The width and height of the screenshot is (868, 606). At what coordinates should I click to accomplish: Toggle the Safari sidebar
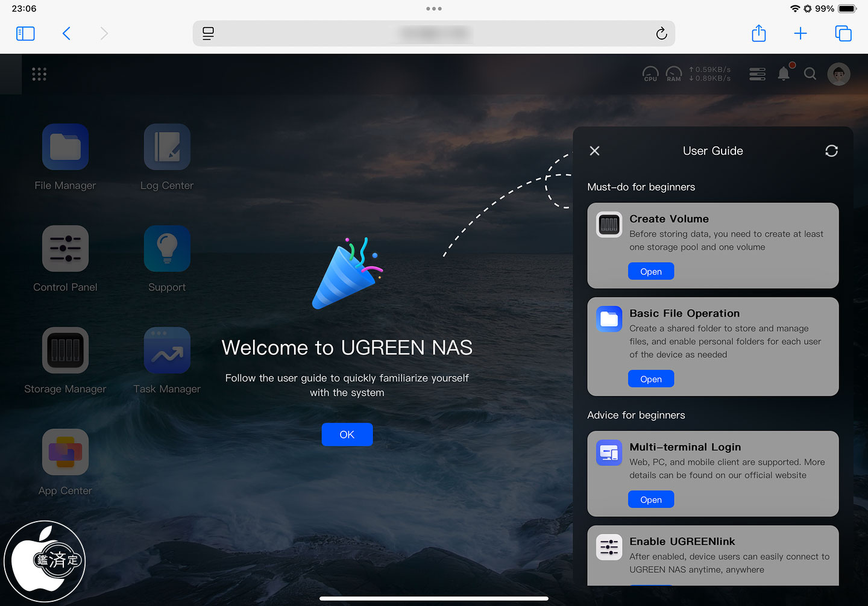pos(25,34)
